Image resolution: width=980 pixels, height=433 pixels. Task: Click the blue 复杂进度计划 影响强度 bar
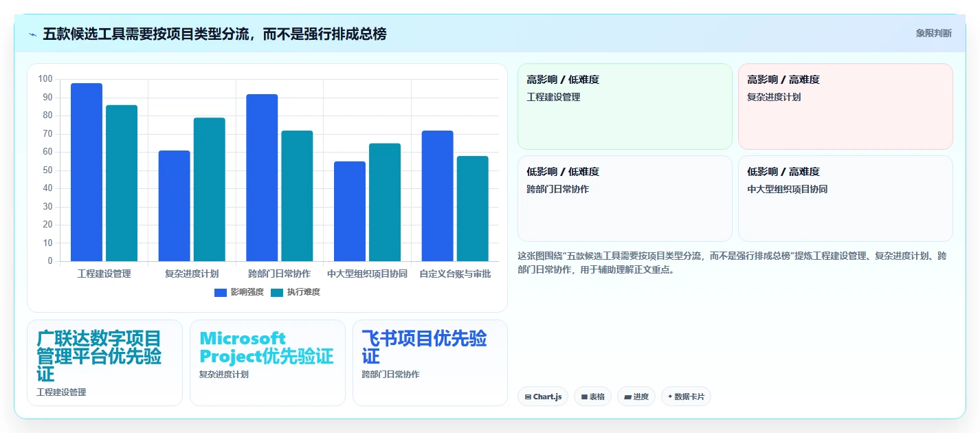pos(175,206)
